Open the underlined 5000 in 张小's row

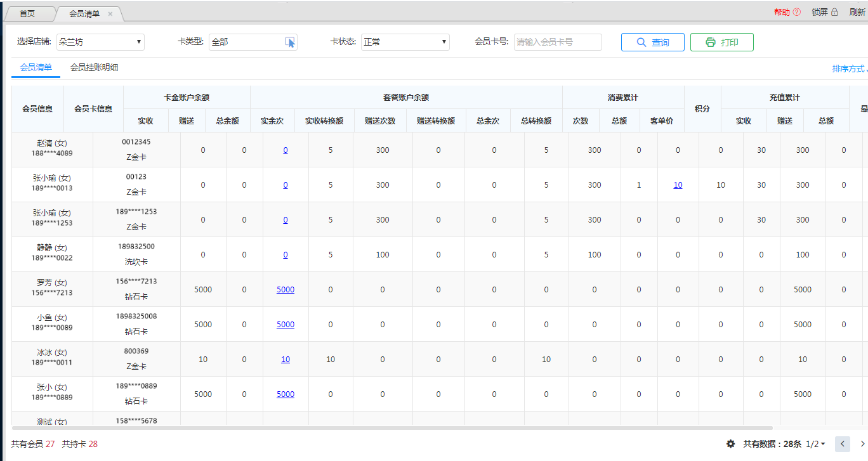[x=286, y=394]
